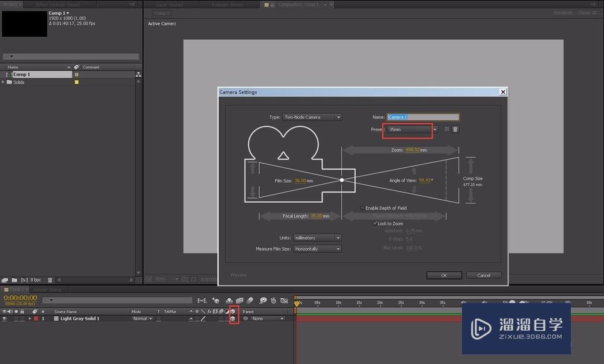
Task: Open project flowchart view icon
Action: (139, 75)
